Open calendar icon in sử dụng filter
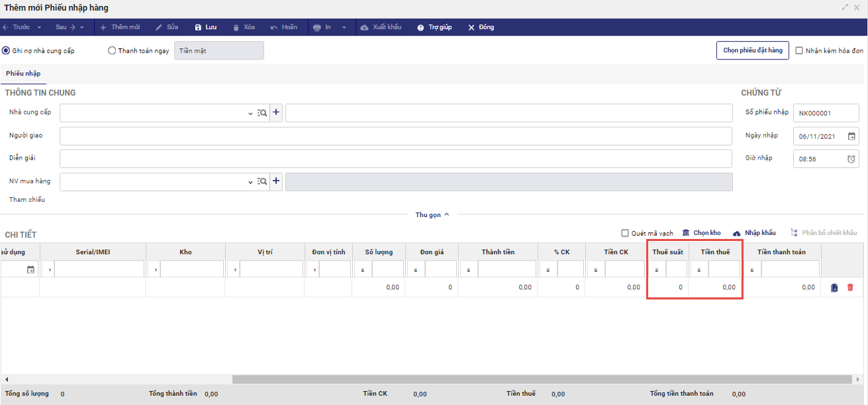Screen dimensions: 868x405 point(31,269)
